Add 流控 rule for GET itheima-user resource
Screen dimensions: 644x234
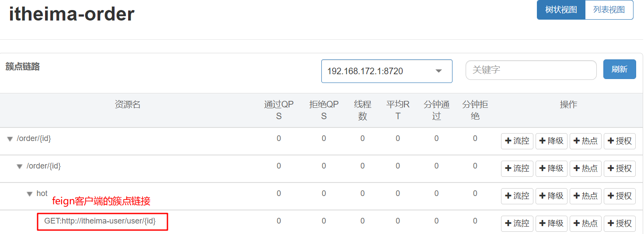tap(517, 224)
